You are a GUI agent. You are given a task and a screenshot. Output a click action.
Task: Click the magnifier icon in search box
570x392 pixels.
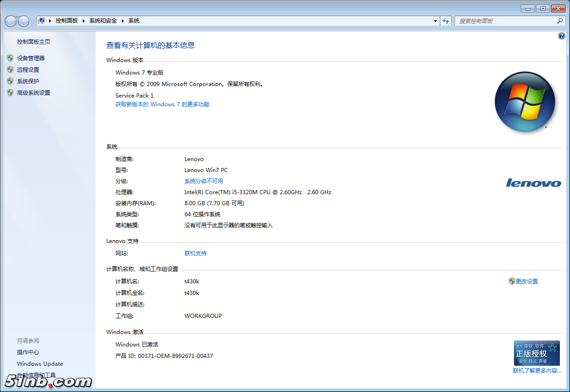pyautogui.click(x=560, y=21)
